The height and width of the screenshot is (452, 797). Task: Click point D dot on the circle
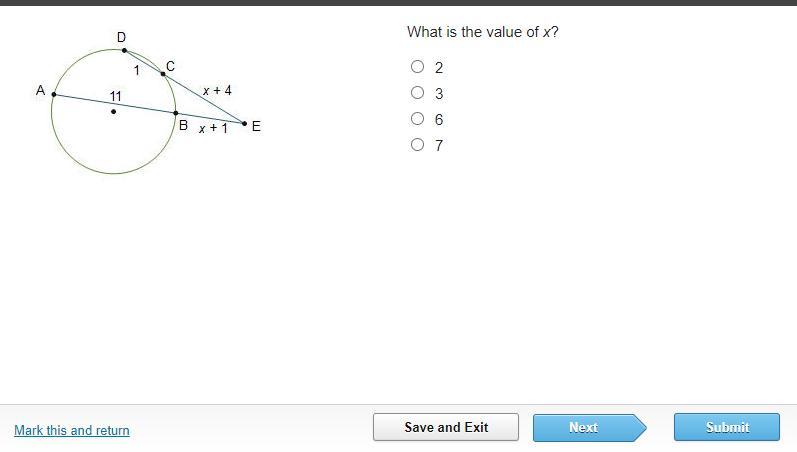click(125, 50)
